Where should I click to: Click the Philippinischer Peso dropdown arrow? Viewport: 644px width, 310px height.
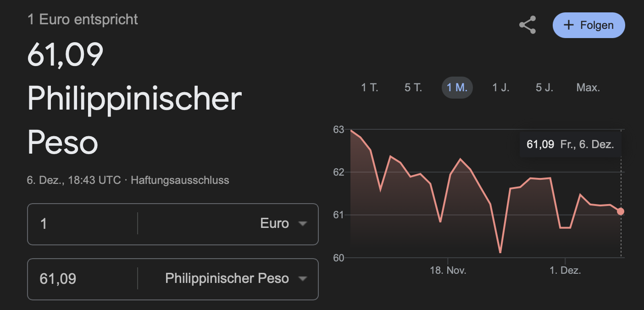tap(302, 279)
